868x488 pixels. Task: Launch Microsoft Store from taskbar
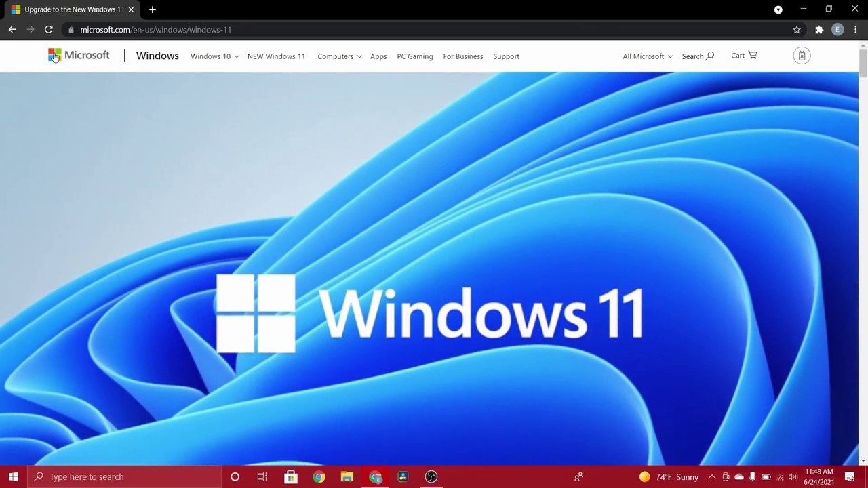290,476
